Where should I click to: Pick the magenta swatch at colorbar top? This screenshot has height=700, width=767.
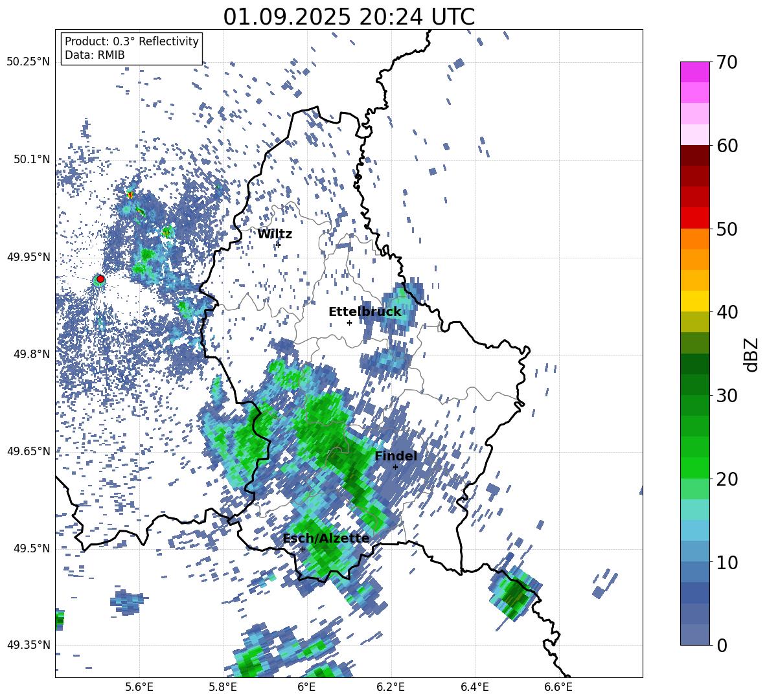[694, 73]
